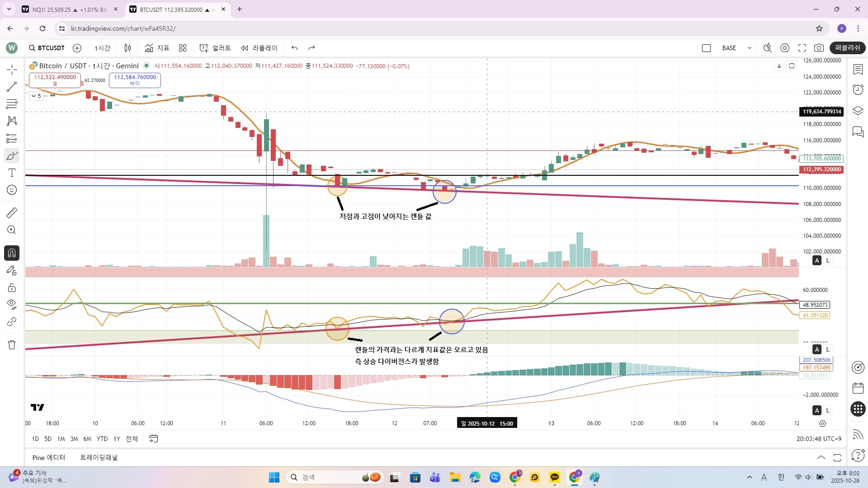Toggle lock all drawings tool
Screen dimensions: 868x488
point(12,288)
